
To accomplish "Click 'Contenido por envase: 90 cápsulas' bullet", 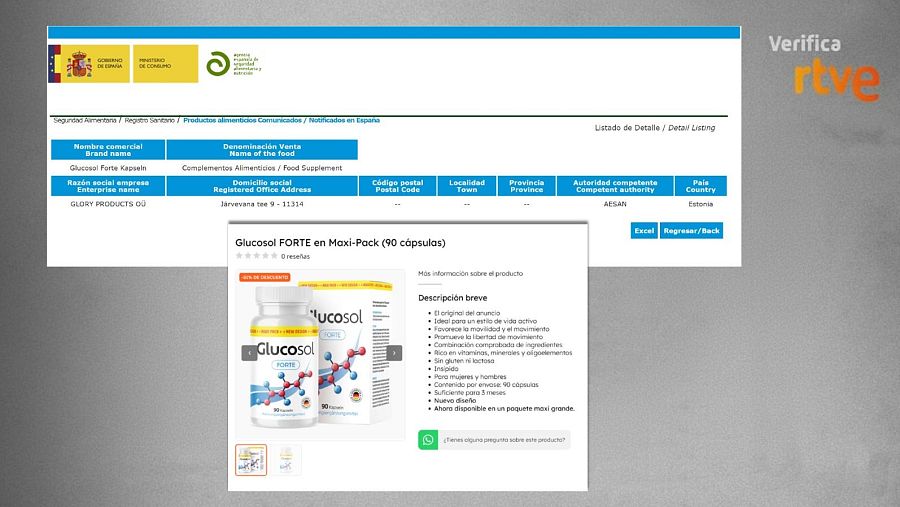I will point(486,385).
